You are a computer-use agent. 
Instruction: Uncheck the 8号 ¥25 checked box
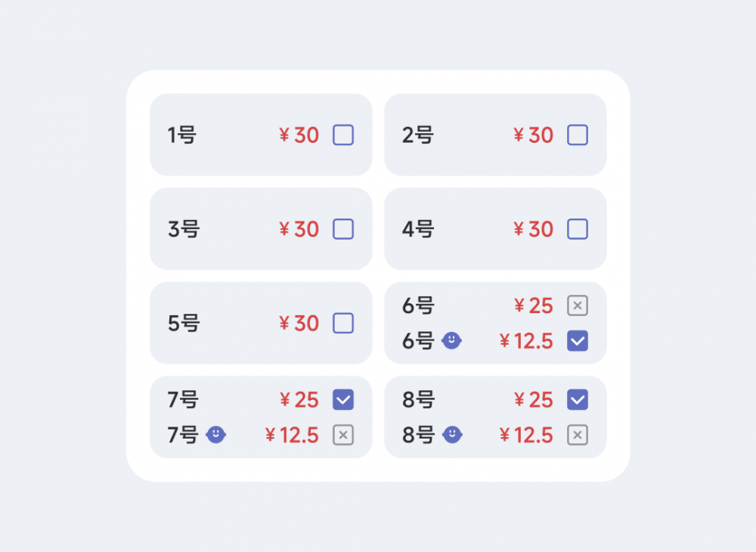578,400
